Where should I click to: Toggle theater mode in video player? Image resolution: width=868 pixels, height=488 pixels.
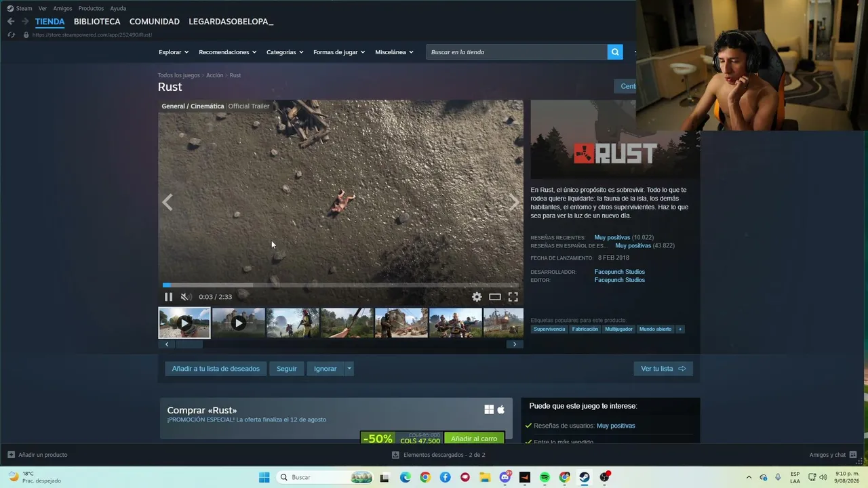[x=495, y=297]
